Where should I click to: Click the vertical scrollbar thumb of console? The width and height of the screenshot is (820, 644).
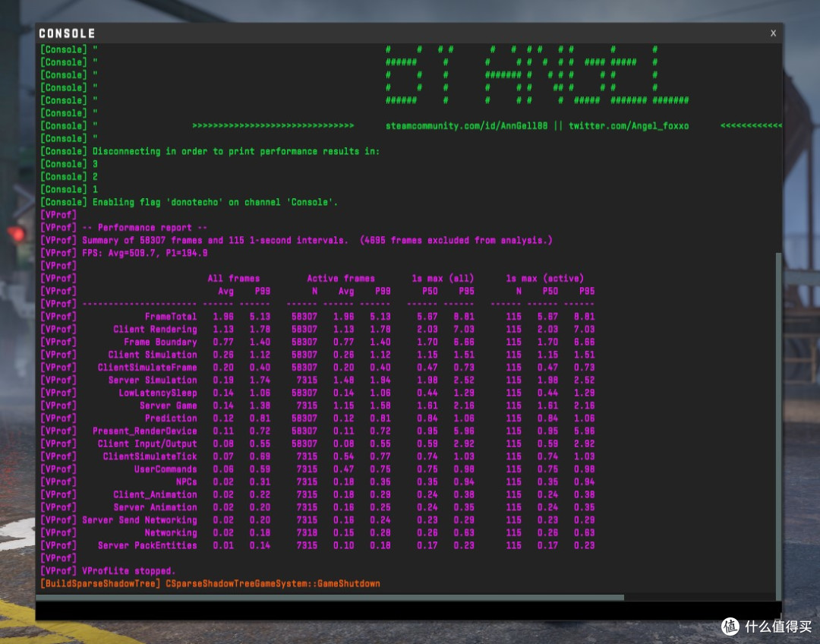[778, 426]
